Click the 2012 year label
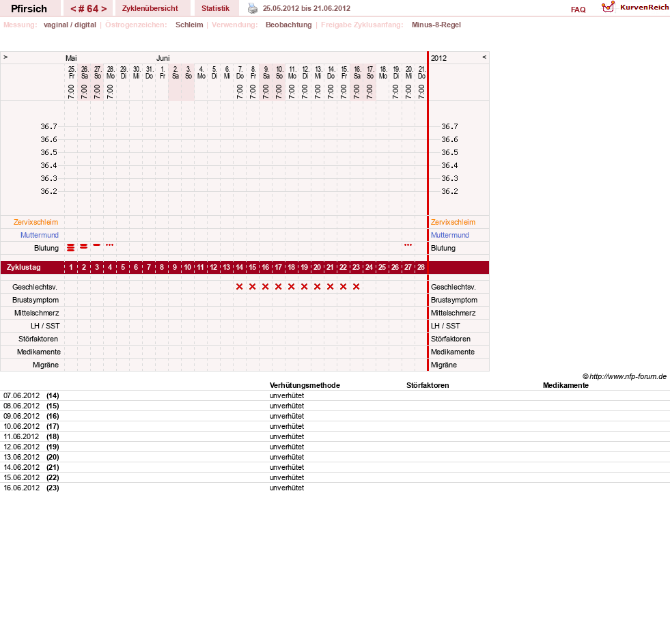The width and height of the screenshot is (670, 644). coord(439,58)
